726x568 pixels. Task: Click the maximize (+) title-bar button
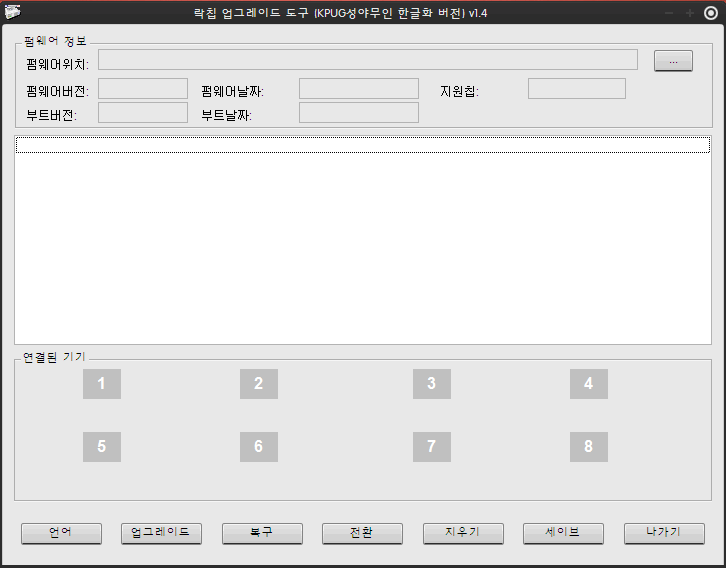689,13
